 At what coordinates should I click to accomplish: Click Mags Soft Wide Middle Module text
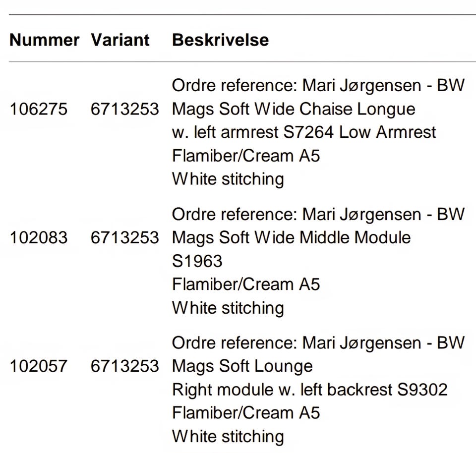coord(292,237)
